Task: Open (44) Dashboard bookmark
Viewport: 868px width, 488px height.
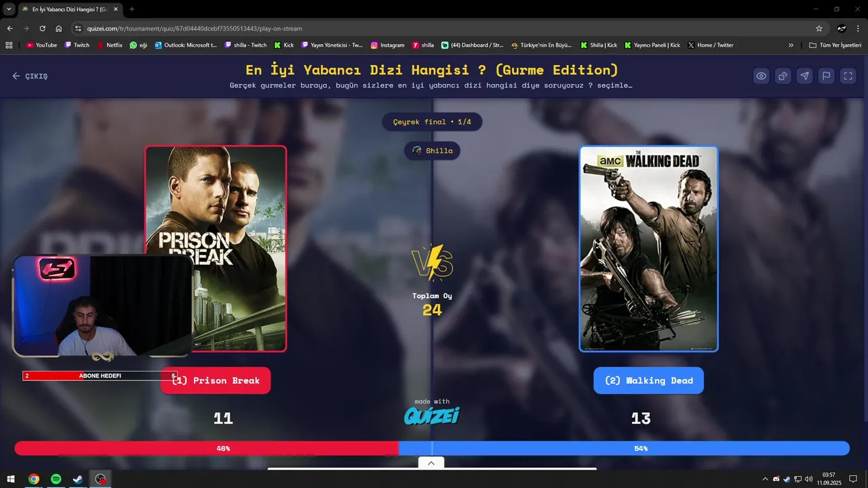Action: point(472,45)
